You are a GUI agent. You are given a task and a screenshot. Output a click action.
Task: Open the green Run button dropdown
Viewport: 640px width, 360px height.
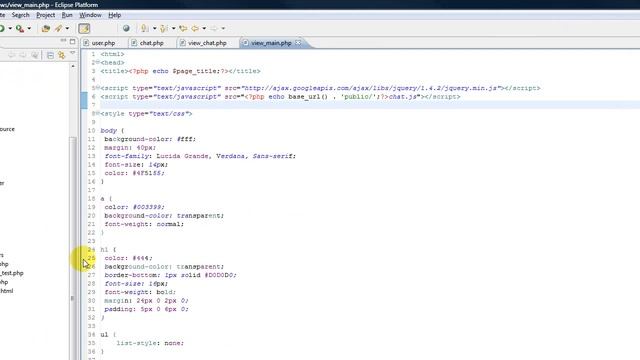coord(10,29)
